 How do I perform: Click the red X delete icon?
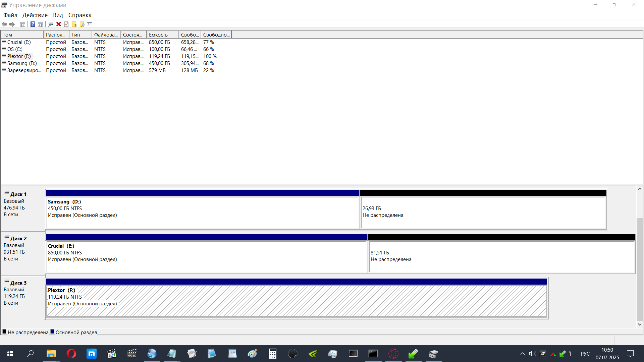(59, 24)
